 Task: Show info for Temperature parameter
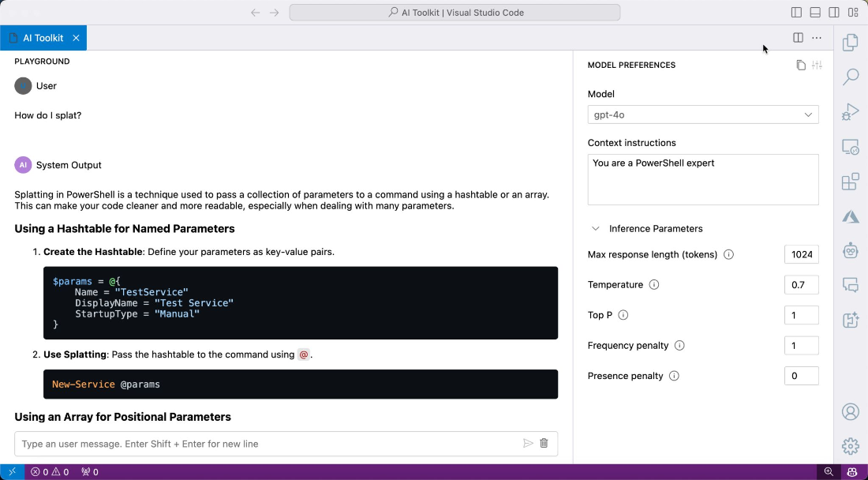point(654,284)
